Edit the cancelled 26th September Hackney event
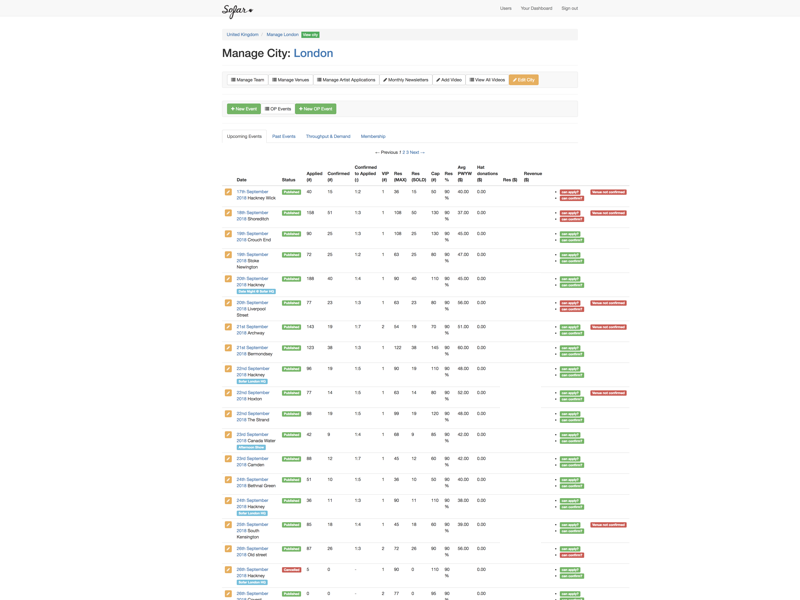Viewport: 800px width, 600px height. [228, 569]
